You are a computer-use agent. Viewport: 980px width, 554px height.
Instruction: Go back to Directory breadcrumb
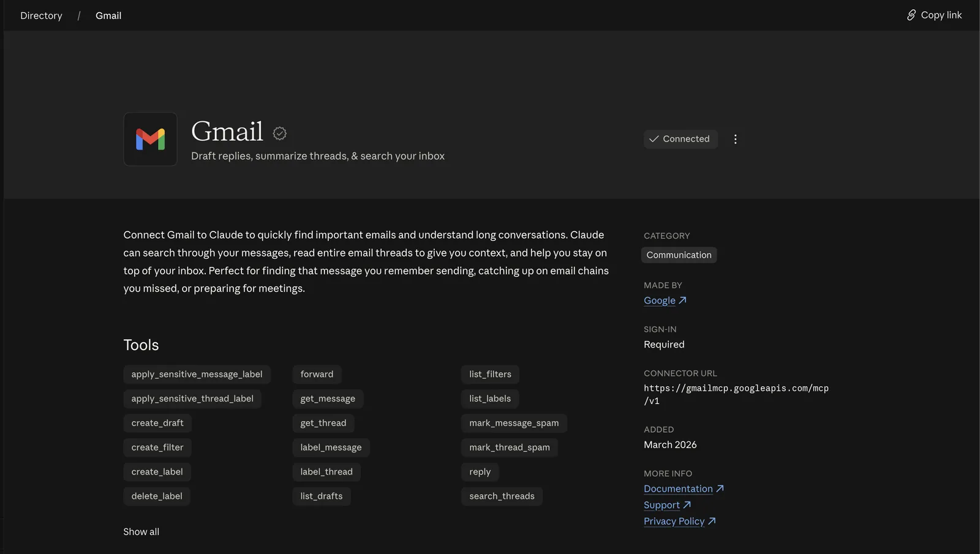pyautogui.click(x=41, y=15)
